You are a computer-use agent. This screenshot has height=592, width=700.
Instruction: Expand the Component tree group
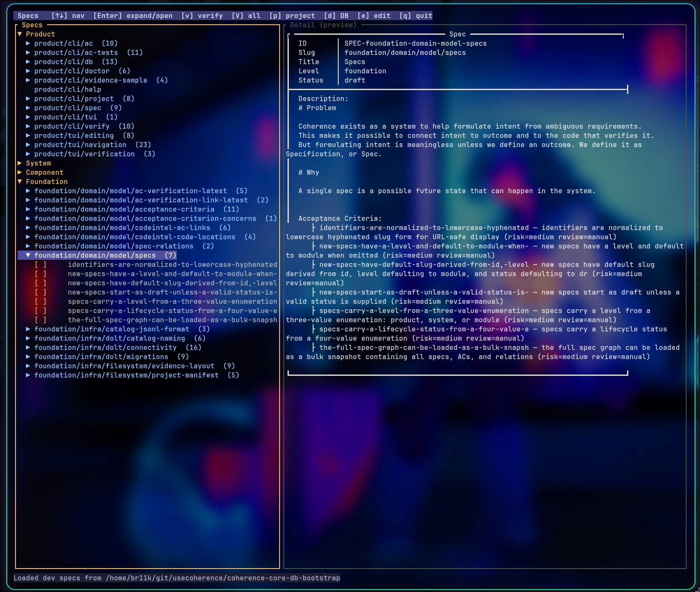(20, 172)
